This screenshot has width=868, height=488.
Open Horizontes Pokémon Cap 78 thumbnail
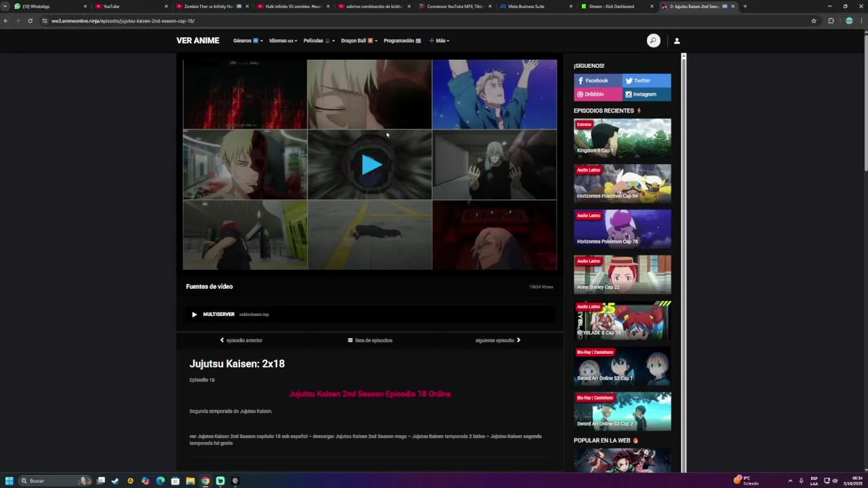tap(623, 228)
